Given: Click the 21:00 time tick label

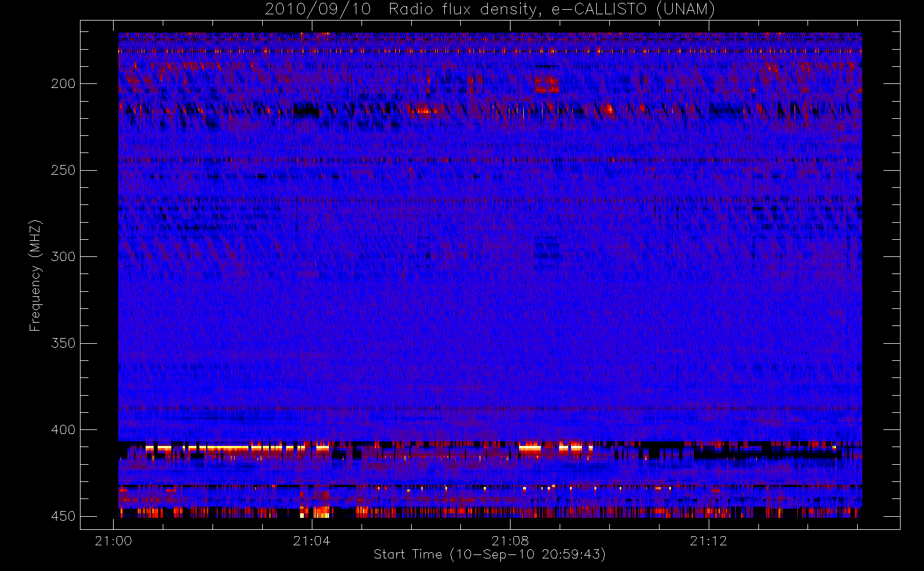Looking at the screenshot, I should point(114,541).
